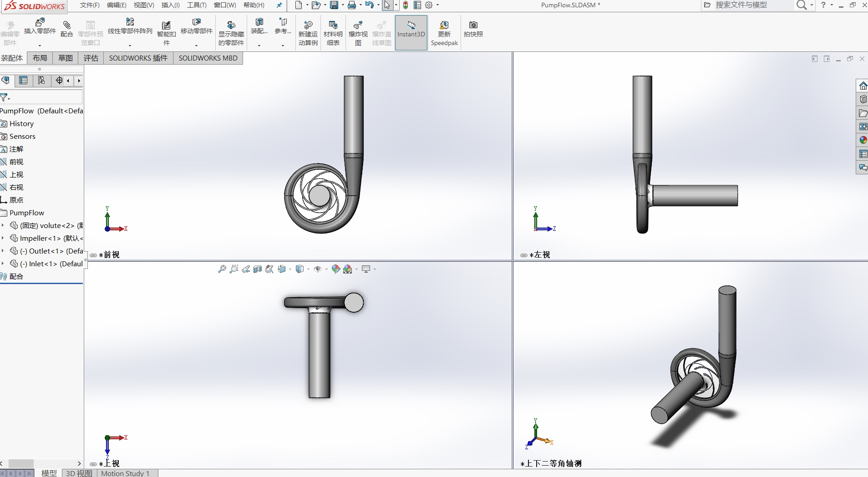Open 3D 视图 bottom tab
Screen dimensions: 868x477
(x=79, y=473)
